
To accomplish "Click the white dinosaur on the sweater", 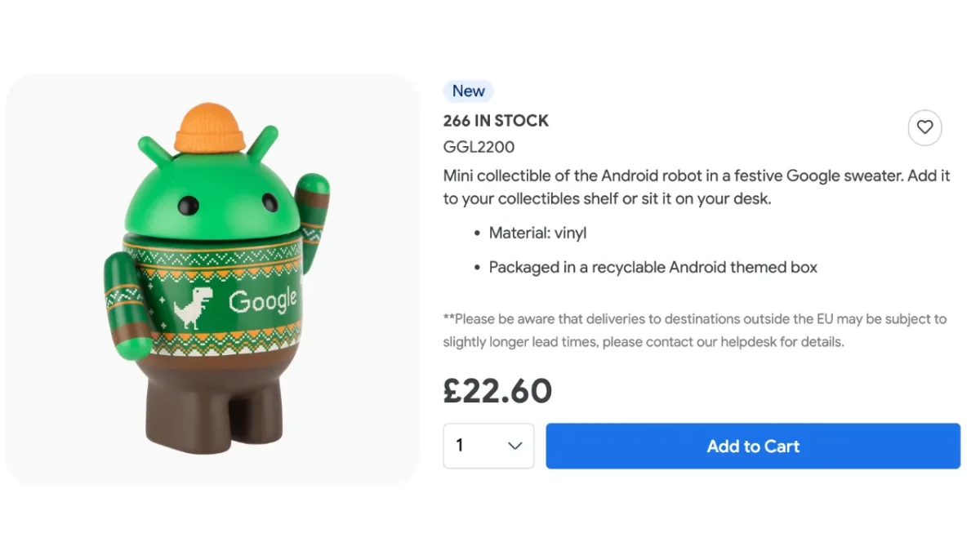I will [x=193, y=307].
